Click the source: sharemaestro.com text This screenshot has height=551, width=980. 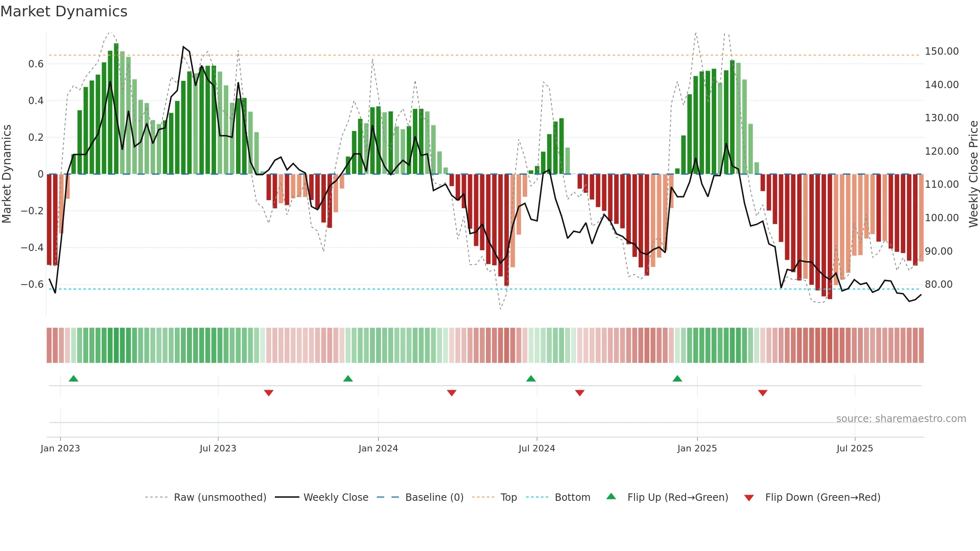coord(901,418)
